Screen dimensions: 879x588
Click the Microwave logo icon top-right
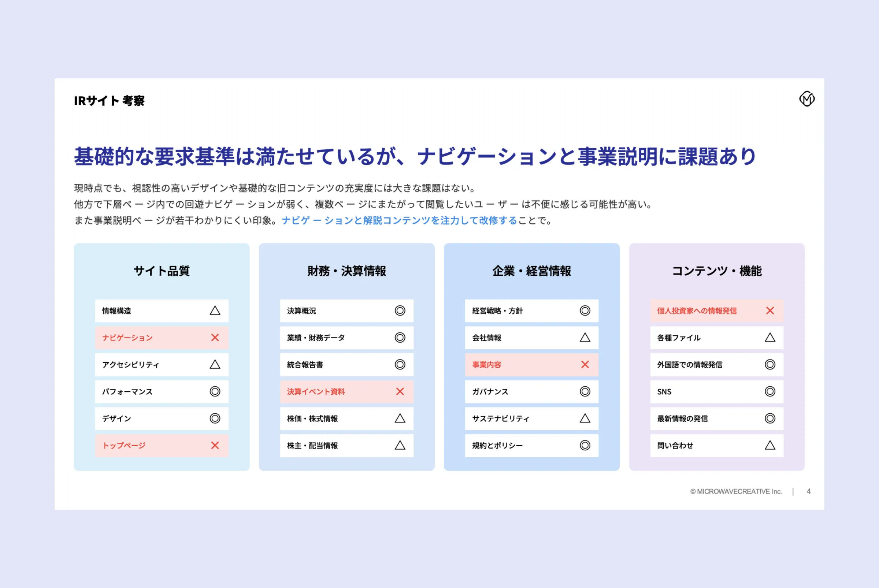pyautogui.click(x=806, y=99)
